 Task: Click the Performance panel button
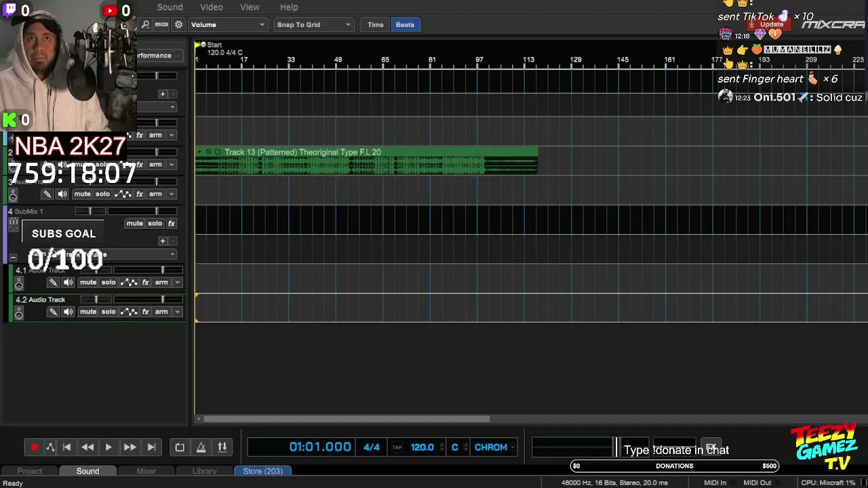tap(159, 56)
